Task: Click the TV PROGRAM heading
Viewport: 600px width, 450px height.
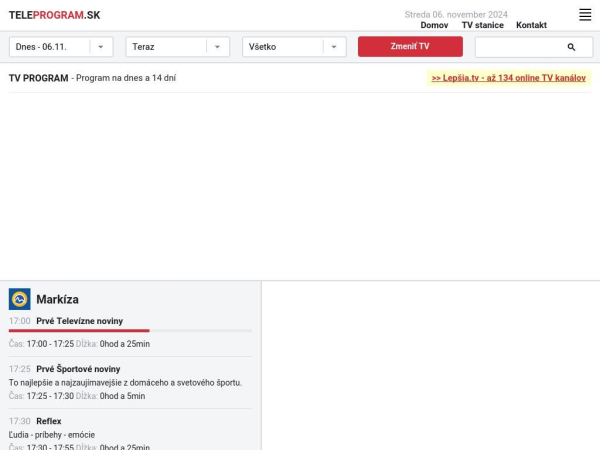Action: point(39,78)
